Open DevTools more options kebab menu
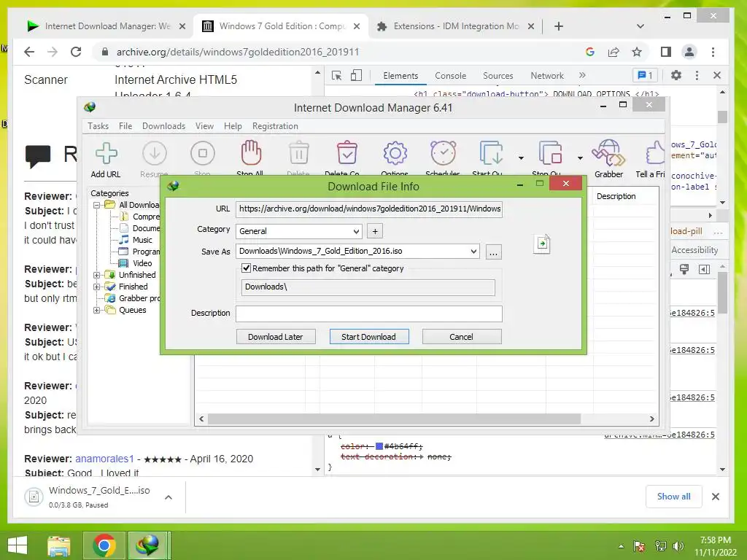 pyautogui.click(x=697, y=75)
